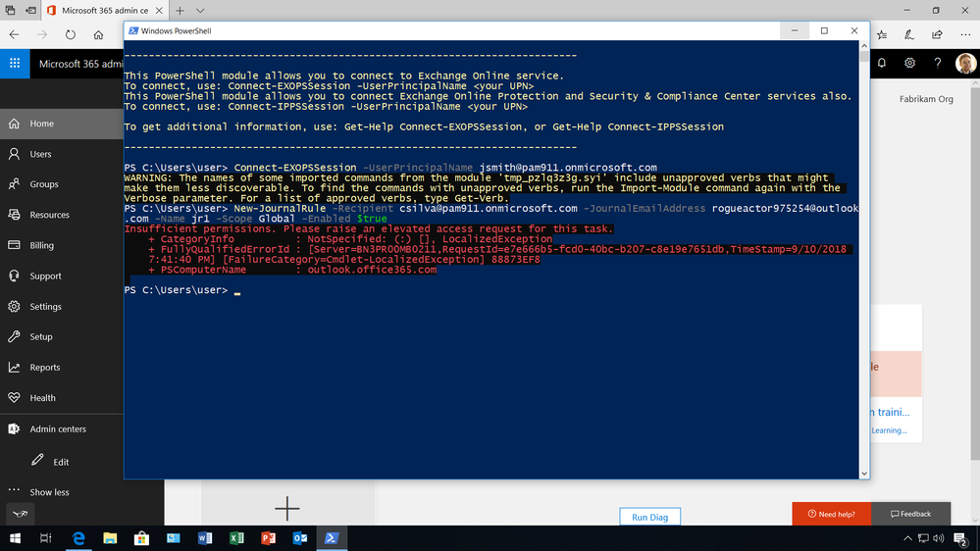Open the Microsoft Store taskbar icon
Viewport: 980px width, 551px height.
pos(142,538)
